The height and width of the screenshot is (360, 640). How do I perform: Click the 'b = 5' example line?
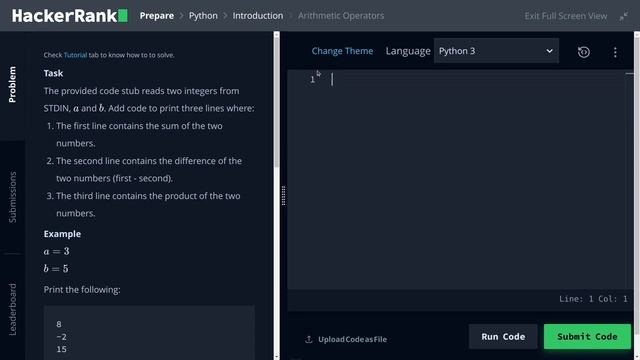pos(56,269)
